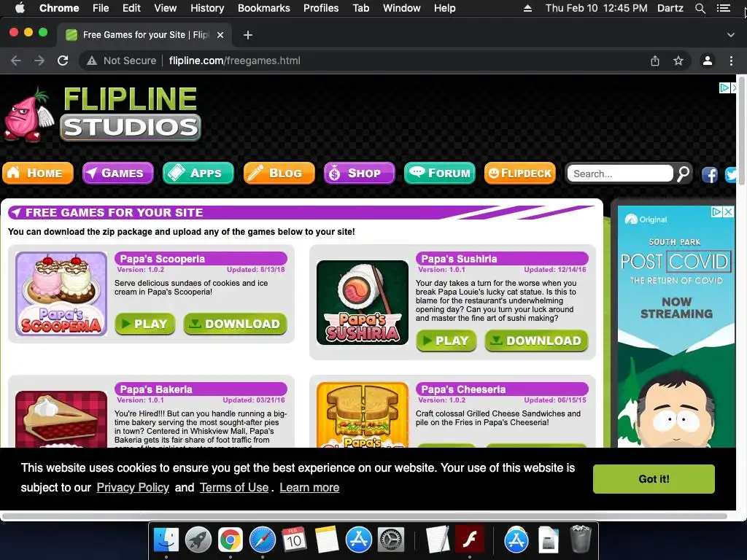Image resolution: width=747 pixels, height=560 pixels.
Task: Open the History menu
Action: point(207,8)
